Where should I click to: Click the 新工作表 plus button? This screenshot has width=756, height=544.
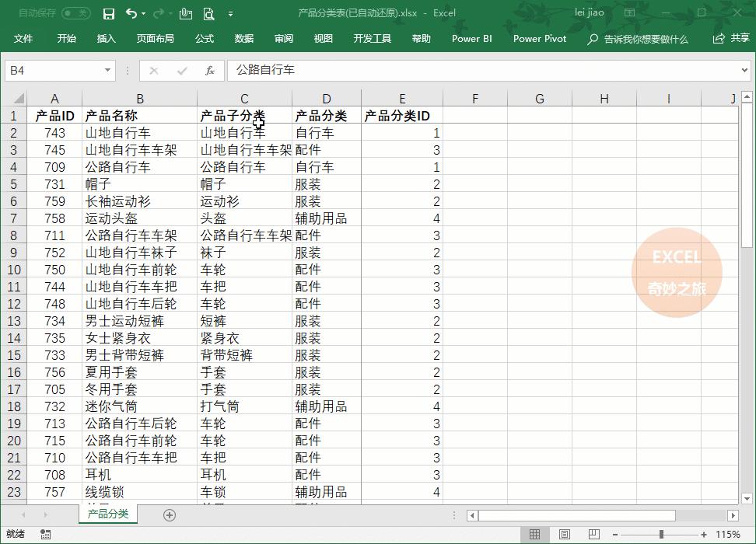[169, 514]
